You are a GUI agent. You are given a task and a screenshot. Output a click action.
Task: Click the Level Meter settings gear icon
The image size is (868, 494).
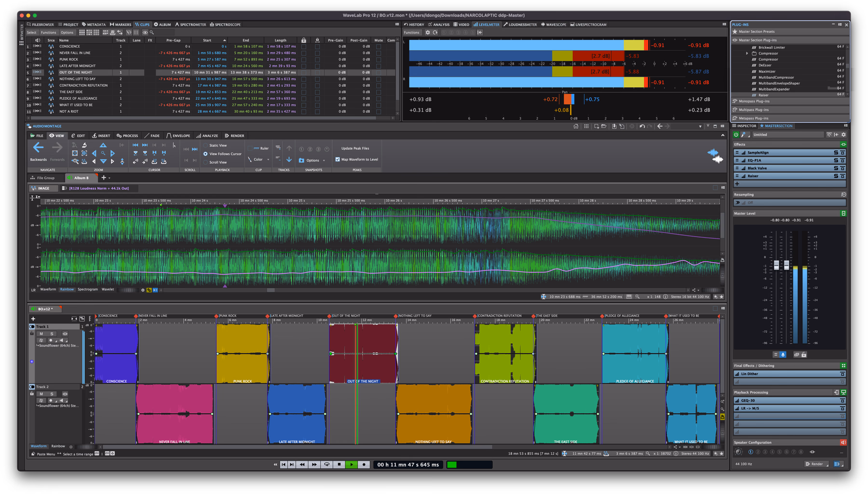(427, 32)
